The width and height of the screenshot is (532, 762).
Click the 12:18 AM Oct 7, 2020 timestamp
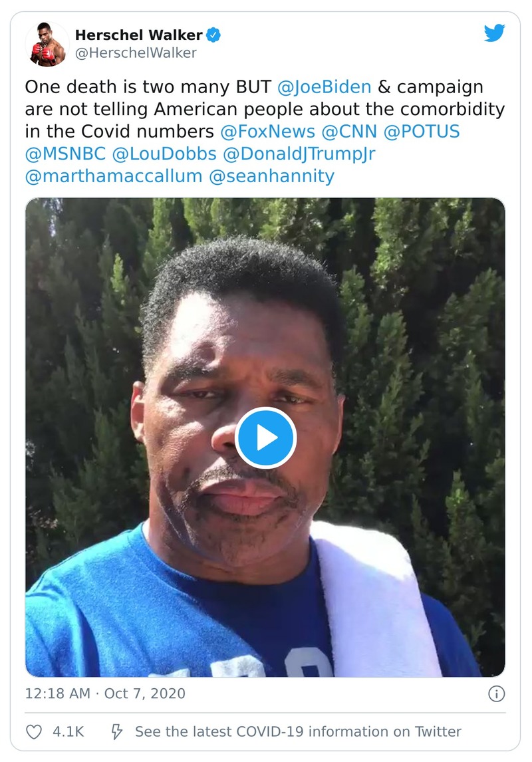click(x=105, y=694)
